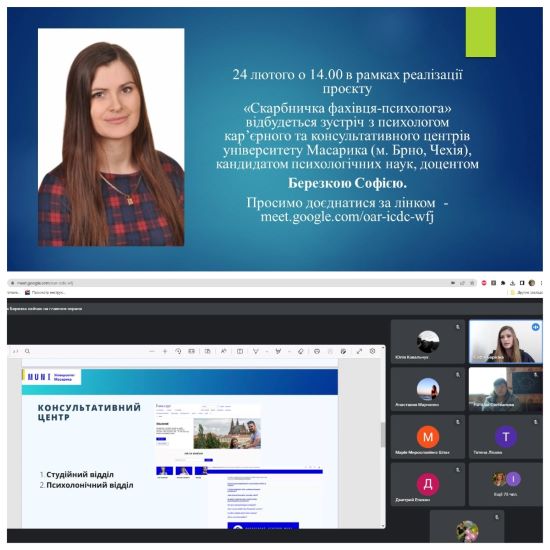The width and height of the screenshot is (550, 550).
Task: Select Анастасія's participant tile with beach avatar
Action: pyautogui.click(x=428, y=389)
